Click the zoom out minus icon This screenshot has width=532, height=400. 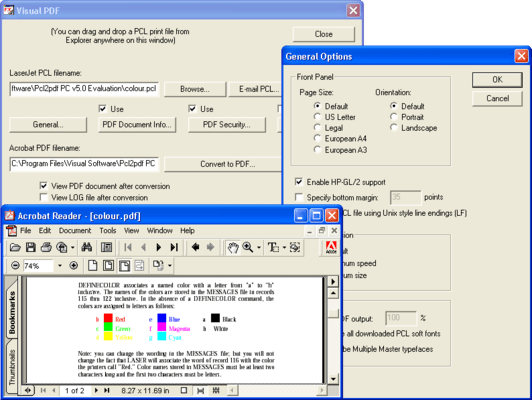pyautogui.click(x=15, y=265)
